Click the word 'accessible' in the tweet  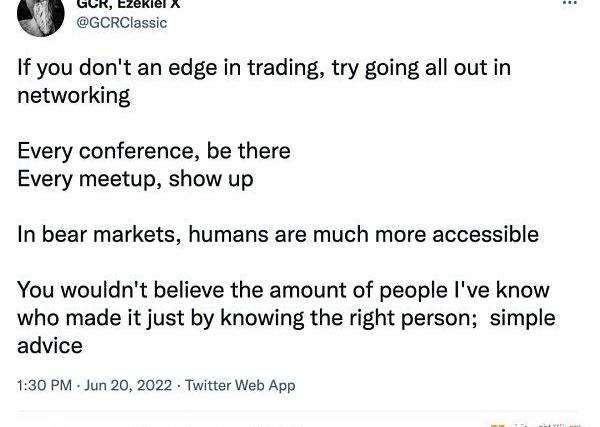point(486,234)
